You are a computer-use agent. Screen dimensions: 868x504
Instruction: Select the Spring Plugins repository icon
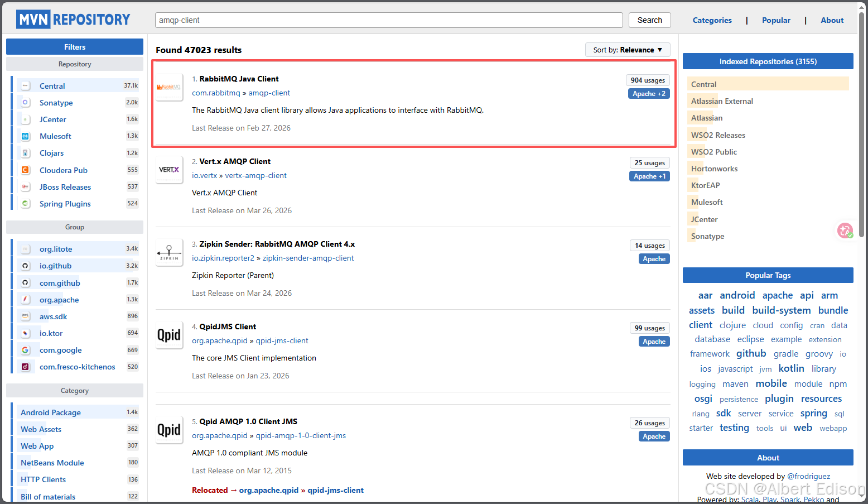click(26, 204)
